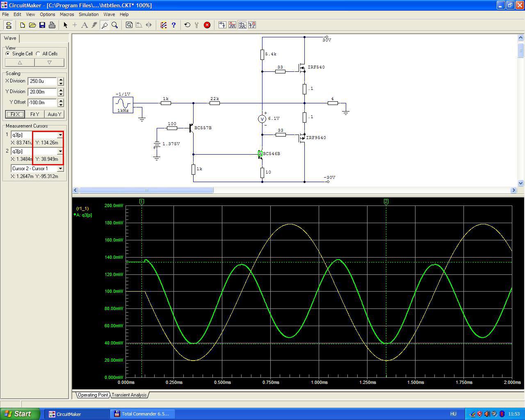Select the All Cells radio button
525x420 pixels.
[38, 54]
